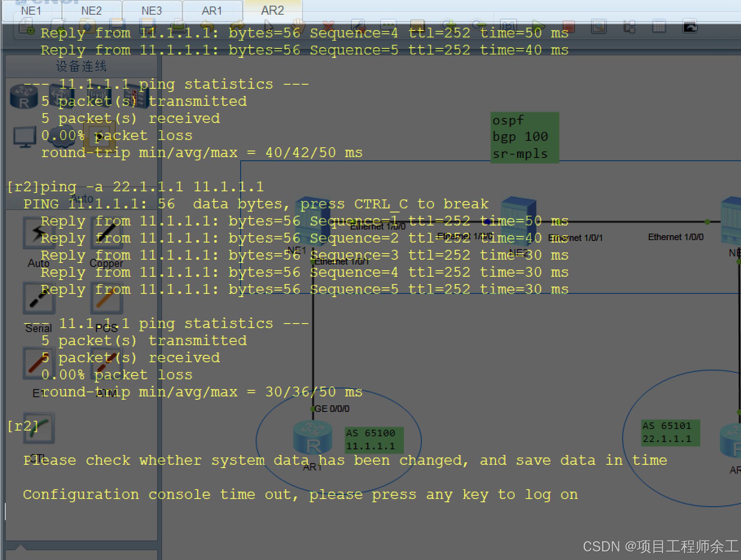Click the green start devices toolbar icon

point(539,26)
